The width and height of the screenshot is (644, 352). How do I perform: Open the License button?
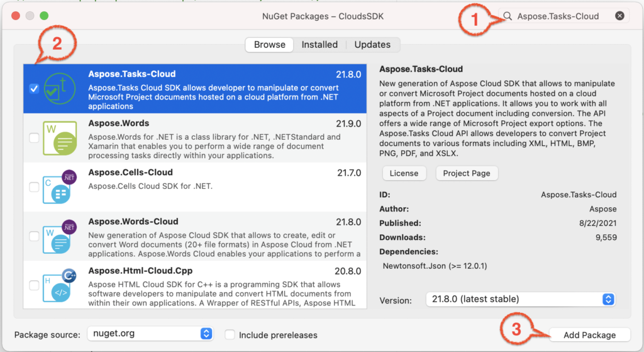click(x=404, y=173)
